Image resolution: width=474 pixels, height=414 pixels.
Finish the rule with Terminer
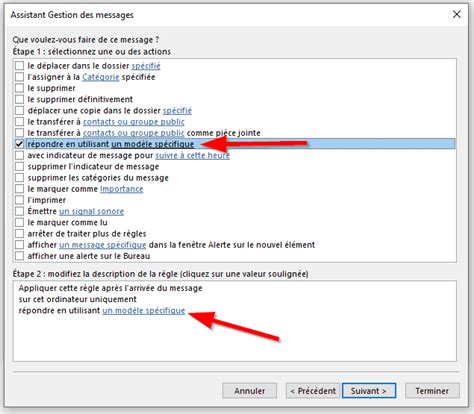tap(432, 391)
